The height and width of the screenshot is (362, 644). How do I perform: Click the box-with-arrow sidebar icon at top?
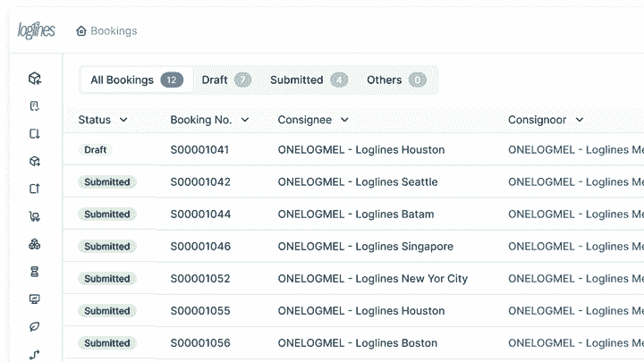35,78
